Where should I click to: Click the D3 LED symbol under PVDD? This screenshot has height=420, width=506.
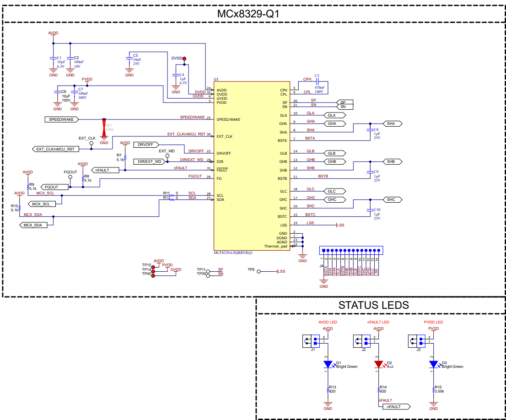tap(433, 364)
